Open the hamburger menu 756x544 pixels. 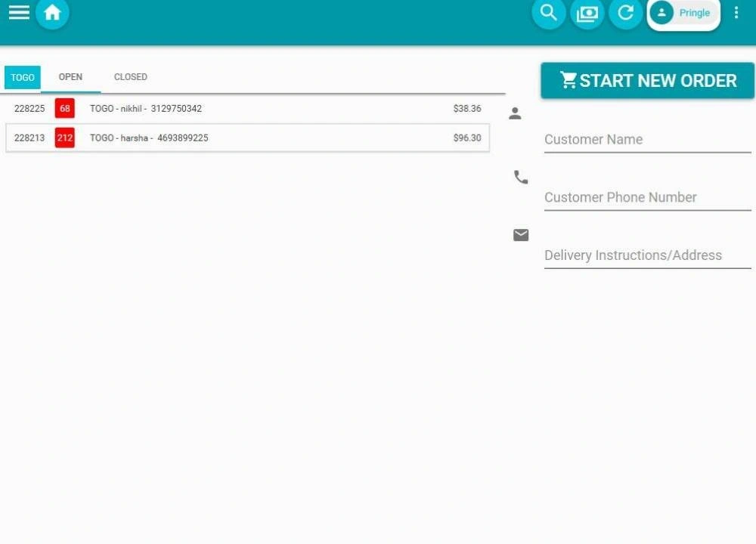pyautogui.click(x=19, y=13)
